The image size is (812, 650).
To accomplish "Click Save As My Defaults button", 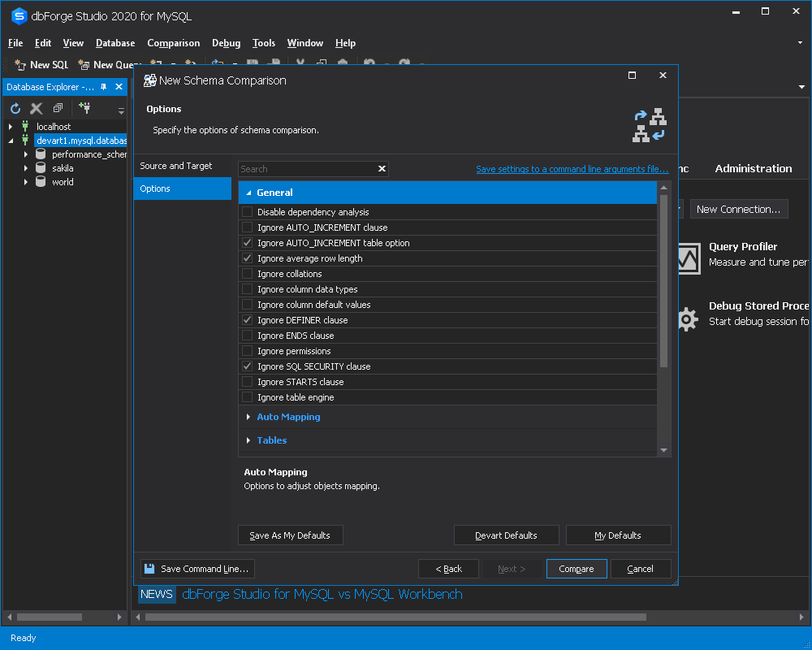I will 290,535.
